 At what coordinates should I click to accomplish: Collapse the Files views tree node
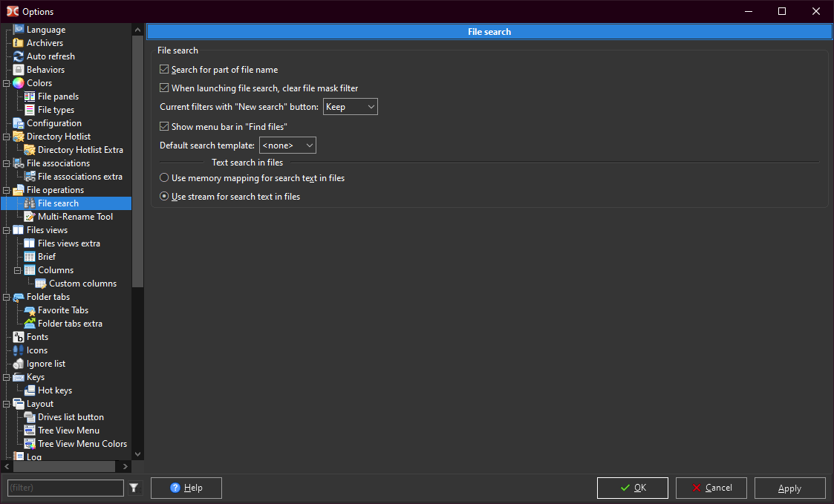click(7, 230)
